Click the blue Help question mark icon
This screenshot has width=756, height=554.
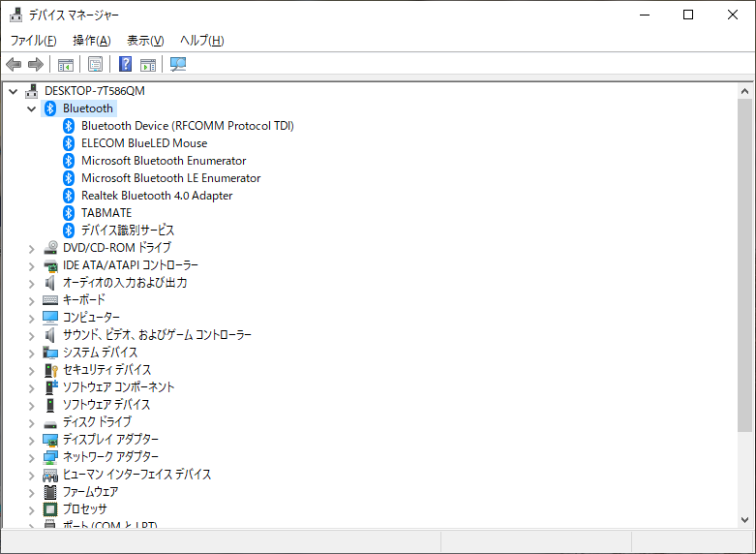[x=126, y=64]
